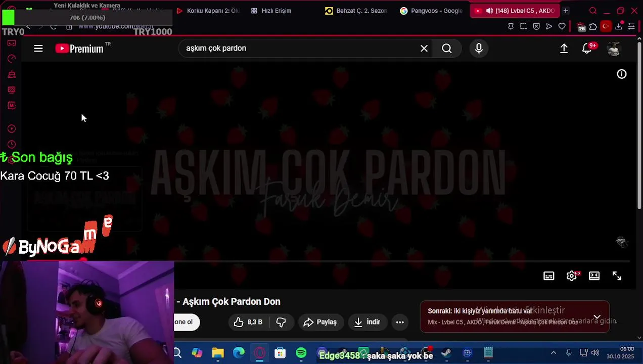Open the sidebar M (GX Mods) icon
This screenshot has width=643, height=364.
(x=12, y=105)
